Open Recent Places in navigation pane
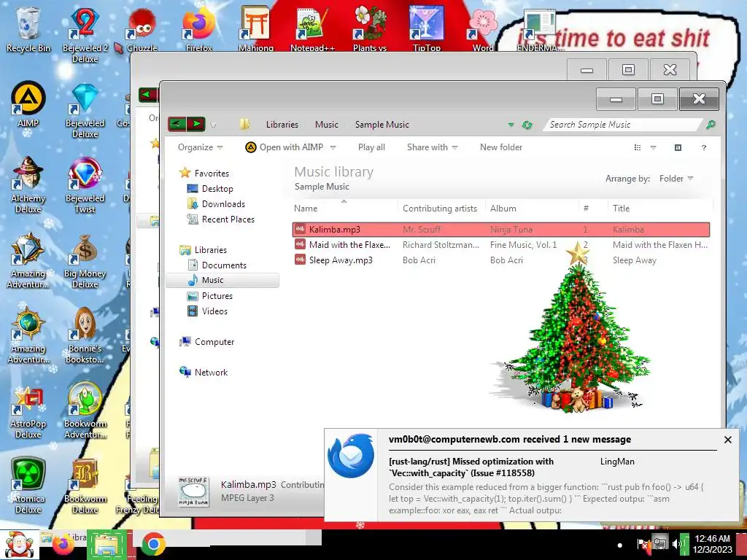 [x=220, y=219]
